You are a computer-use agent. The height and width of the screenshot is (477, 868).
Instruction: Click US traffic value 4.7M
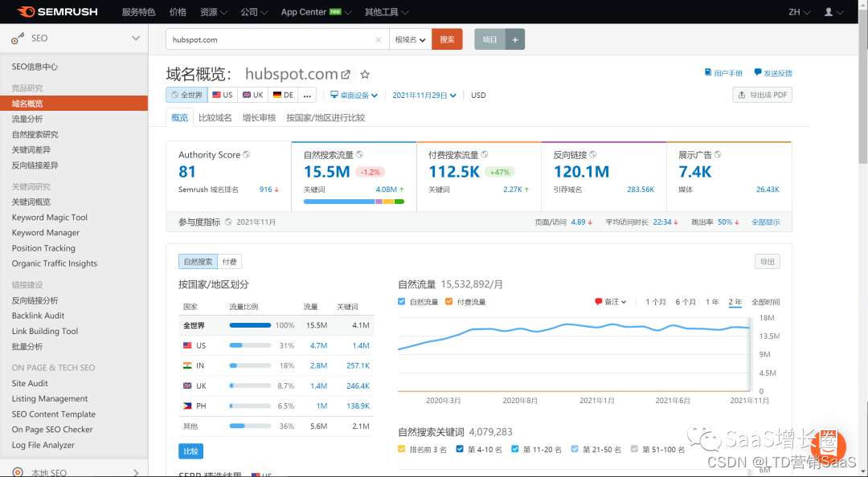tap(318, 345)
